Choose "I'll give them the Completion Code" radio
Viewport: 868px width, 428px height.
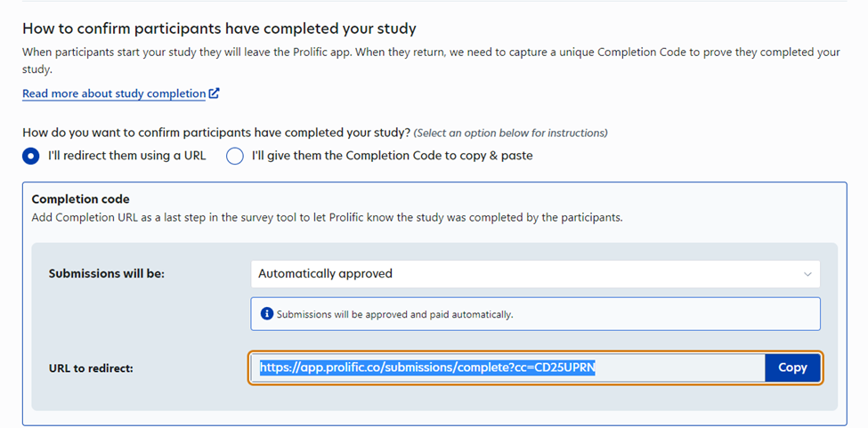tap(235, 156)
